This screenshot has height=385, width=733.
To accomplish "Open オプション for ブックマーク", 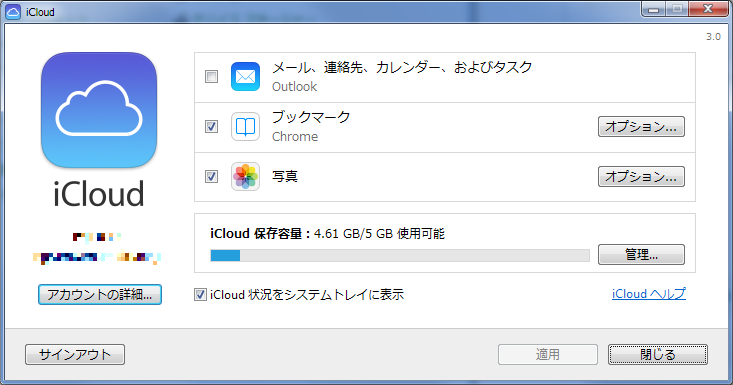I will coord(641,127).
